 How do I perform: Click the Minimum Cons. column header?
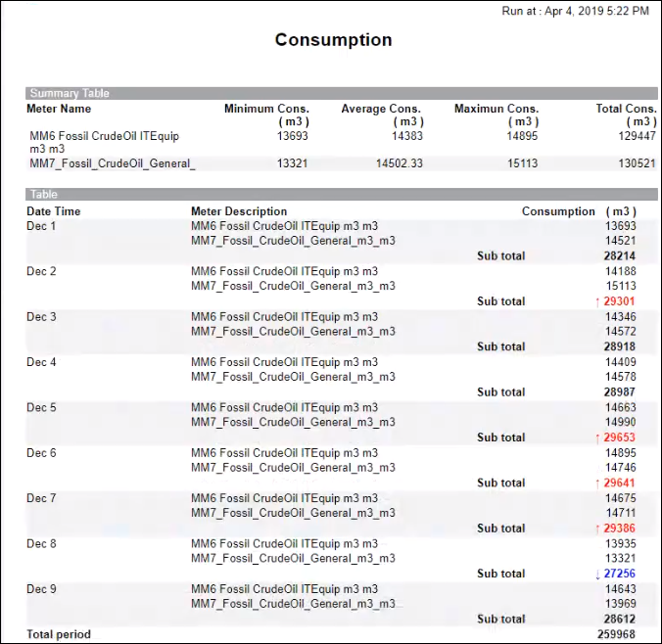[x=266, y=109]
